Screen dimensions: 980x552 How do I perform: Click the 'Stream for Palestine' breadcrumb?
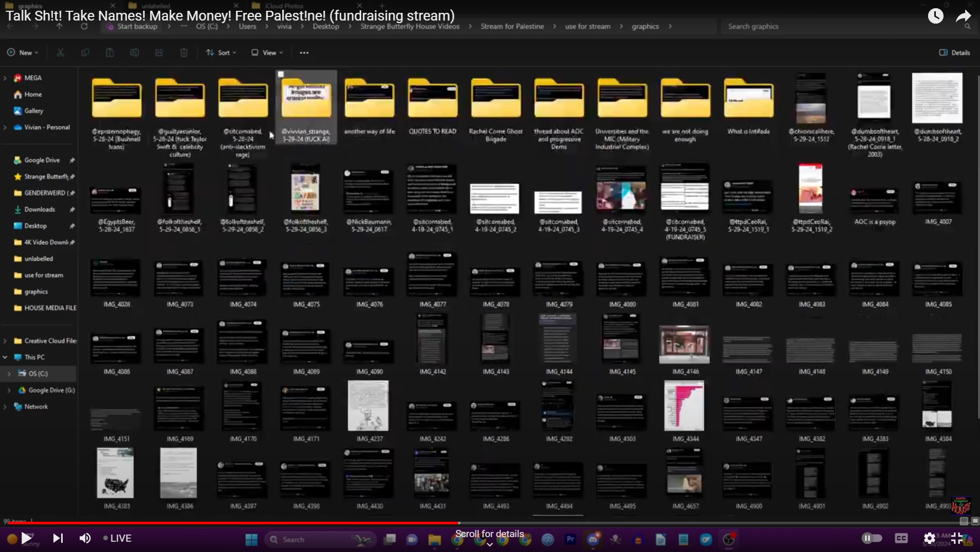(512, 26)
